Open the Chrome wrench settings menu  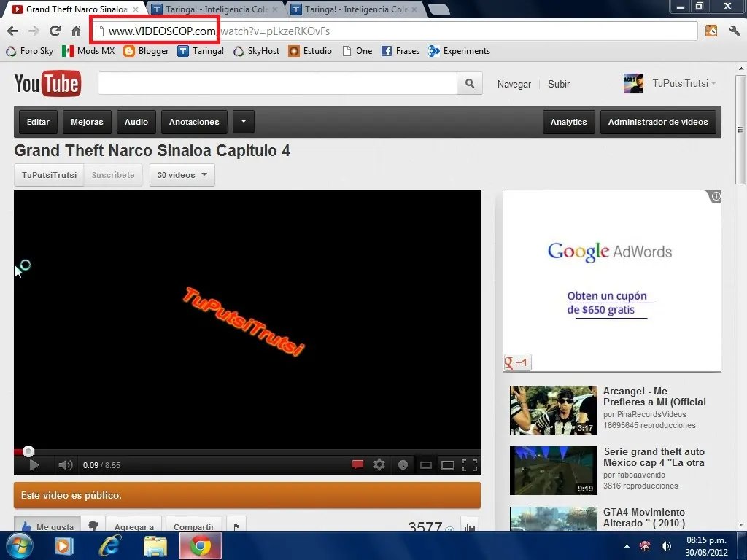pyautogui.click(x=734, y=31)
